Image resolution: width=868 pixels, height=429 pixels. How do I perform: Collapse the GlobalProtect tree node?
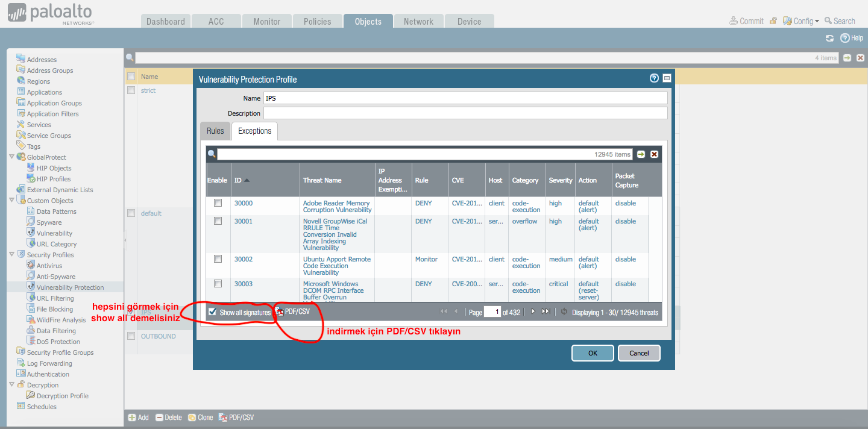click(x=12, y=157)
